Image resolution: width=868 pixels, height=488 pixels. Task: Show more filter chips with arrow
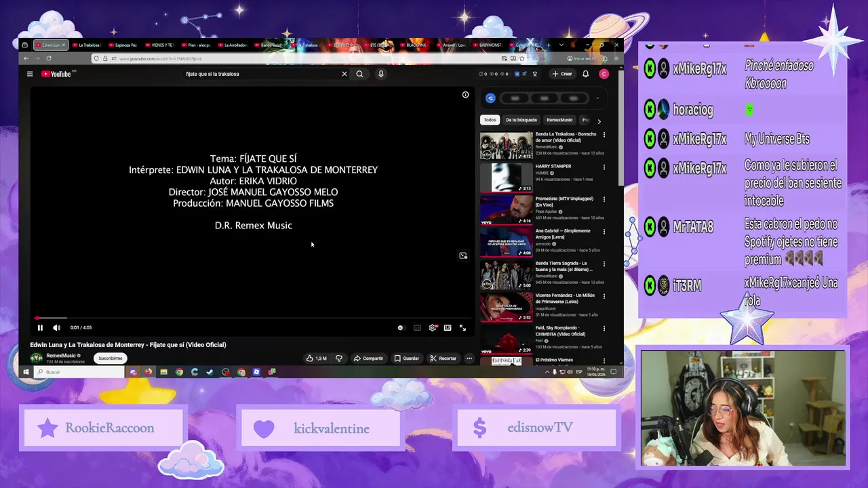pyautogui.click(x=599, y=121)
